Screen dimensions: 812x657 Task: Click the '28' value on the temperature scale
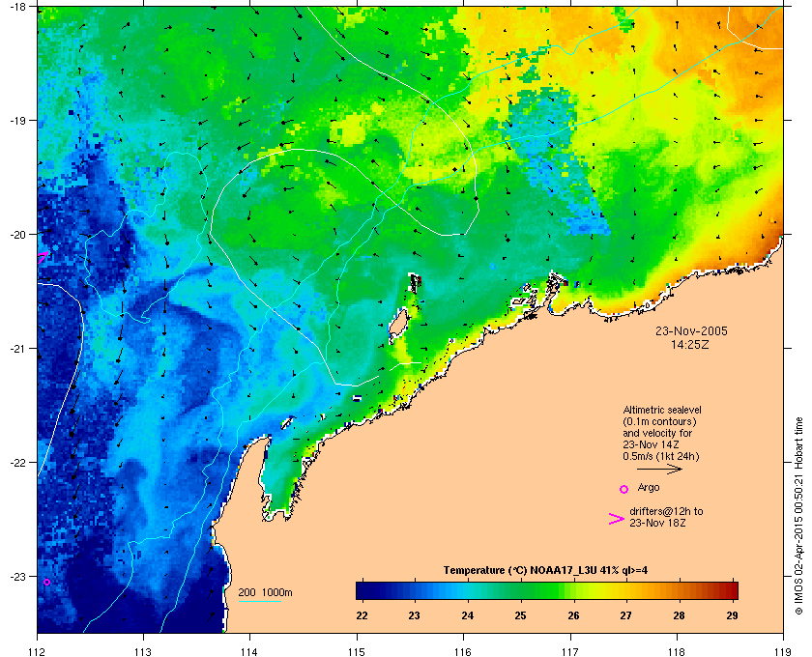pyautogui.click(x=679, y=615)
